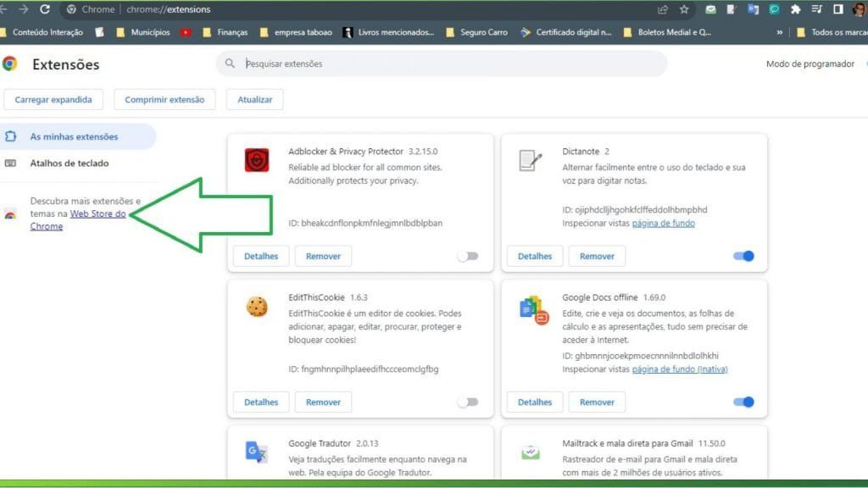
Task: Remove the Dictanote extension
Action: click(597, 256)
